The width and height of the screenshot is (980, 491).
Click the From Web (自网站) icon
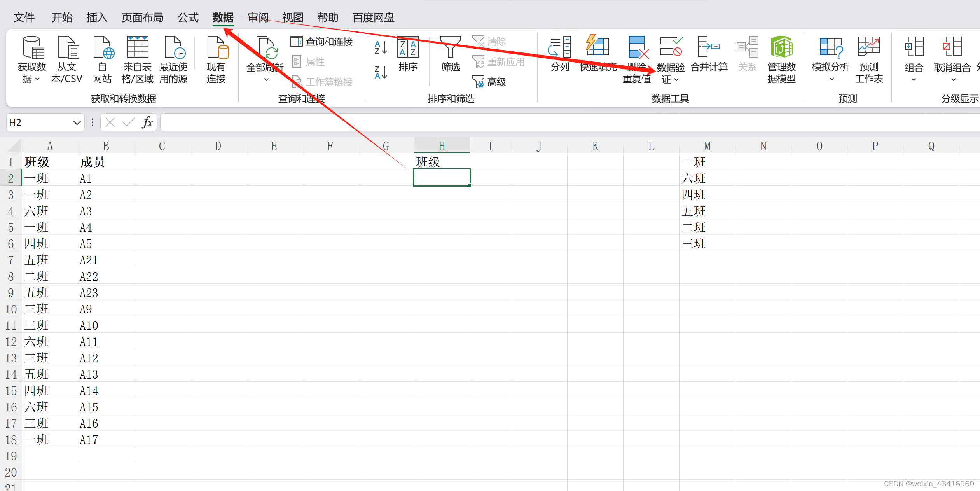click(x=103, y=47)
